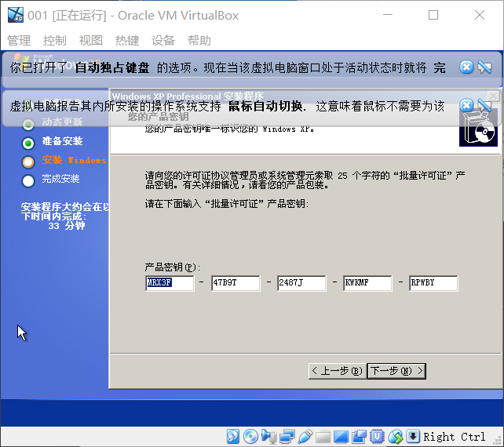The width and height of the screenshot is (504, 447).
Task: Open the 视图 menu
Action: (91, 41)
